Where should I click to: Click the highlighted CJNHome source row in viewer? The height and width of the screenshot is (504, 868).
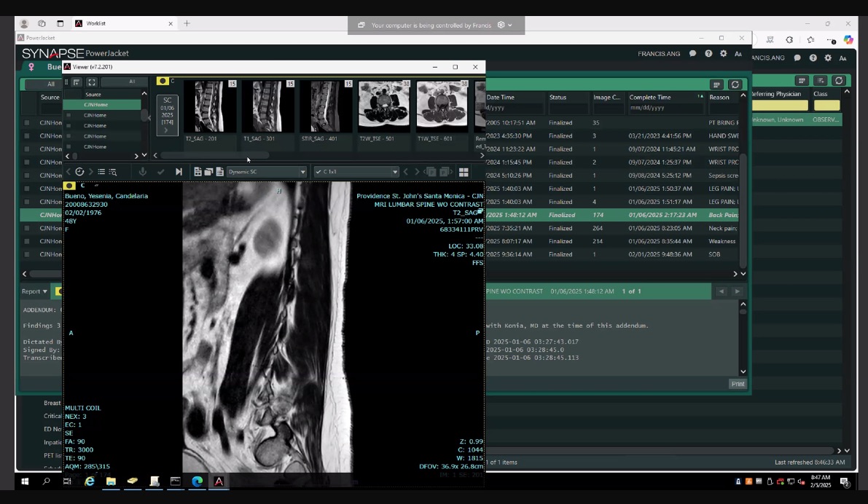[103, 105]
